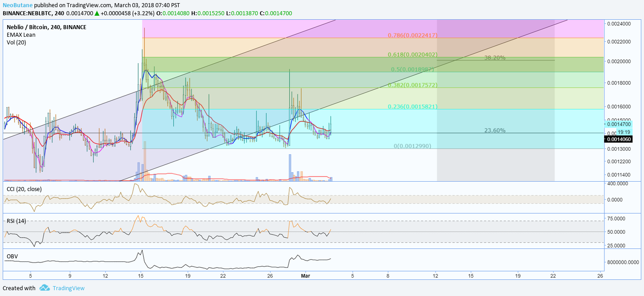Click the 0.236(0.0015821) Fibonacci level label

click(x=412, y=106)
